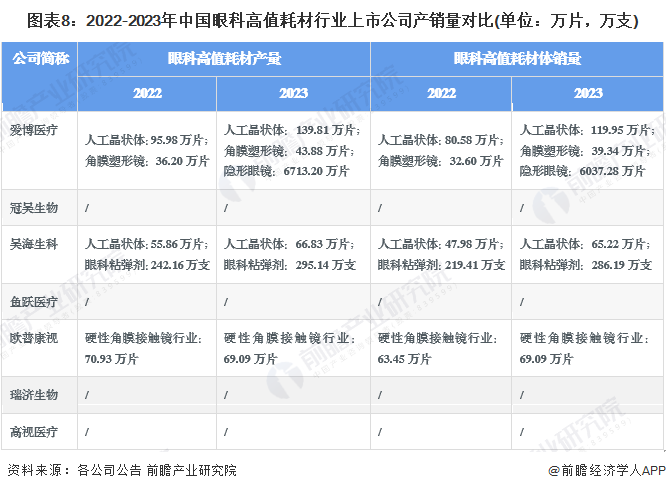Select the 2022 header under 眼科高值耗材体销量
Image resolution: width=666 pixels, height=491 pixels.
pos(441,93)
